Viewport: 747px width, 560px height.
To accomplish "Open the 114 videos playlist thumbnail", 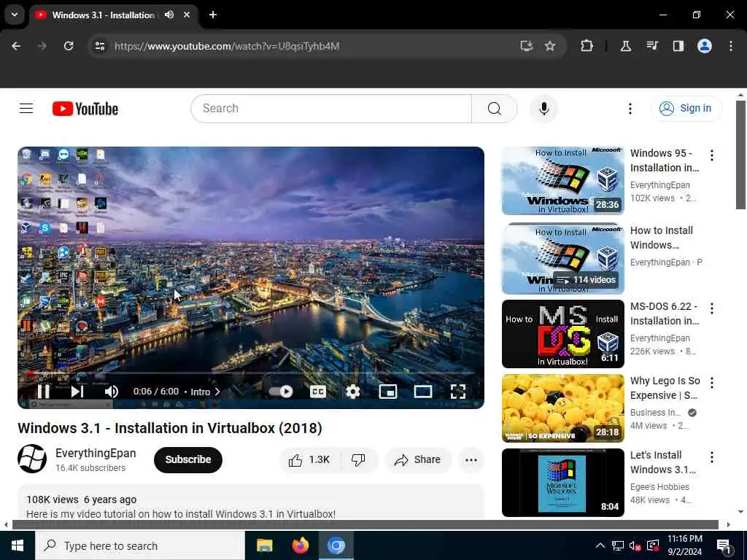I will pyautogui.click(x=562, y=259).
